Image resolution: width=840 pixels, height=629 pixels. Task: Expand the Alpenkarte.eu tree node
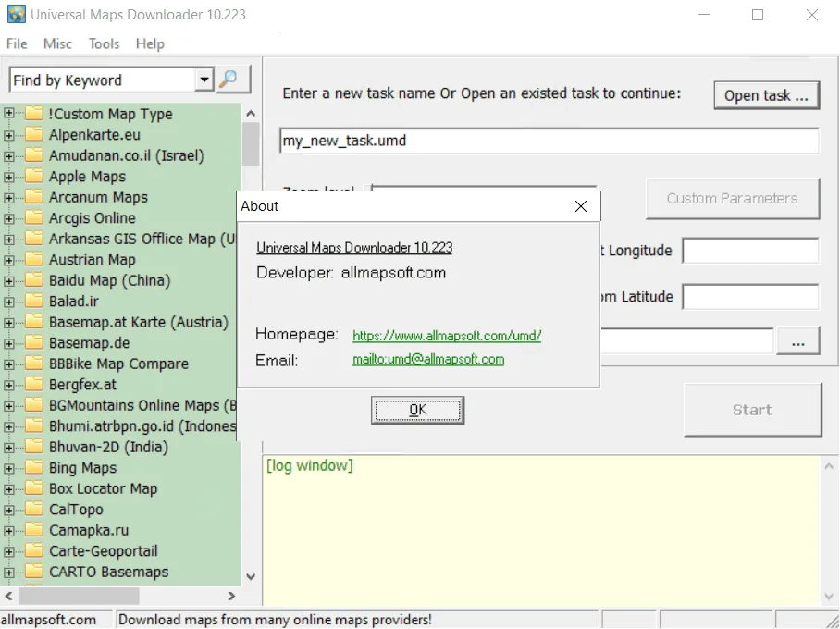(x=8, y=135)
